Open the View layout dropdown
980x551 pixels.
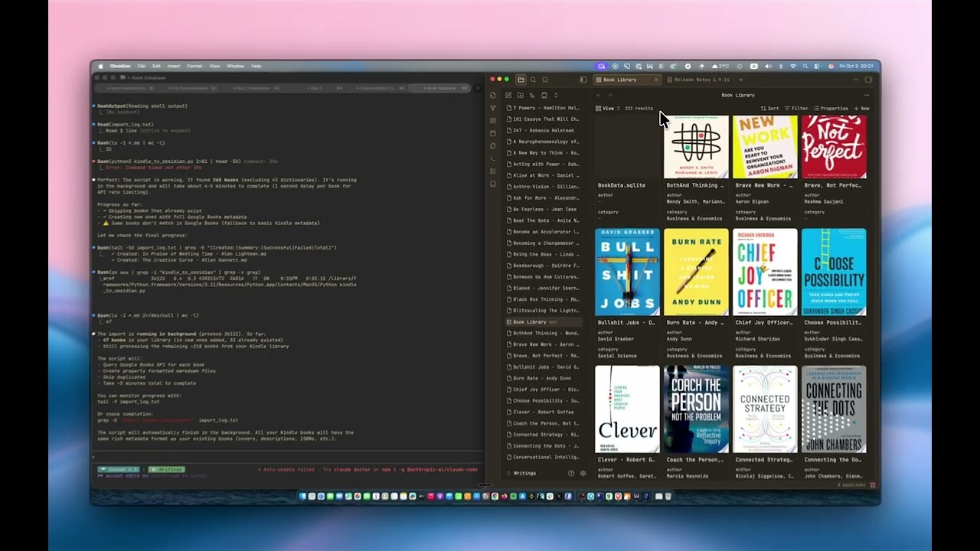click(x=608, y=109)
